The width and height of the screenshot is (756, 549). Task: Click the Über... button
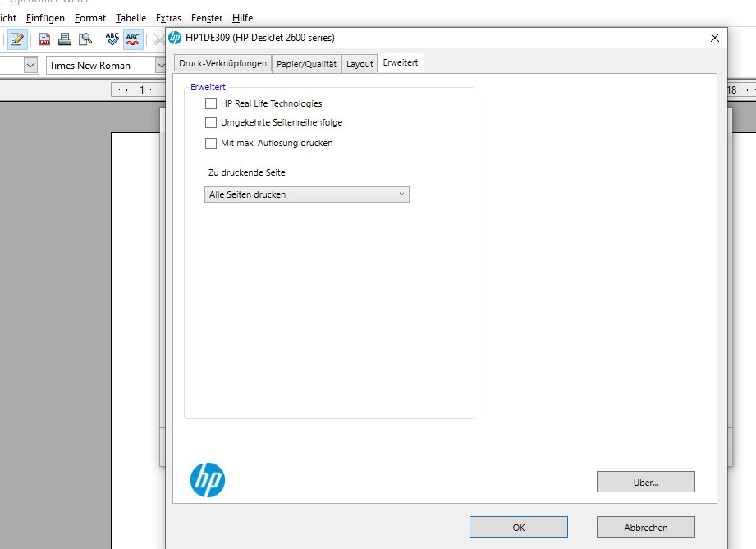pos(645,482)
